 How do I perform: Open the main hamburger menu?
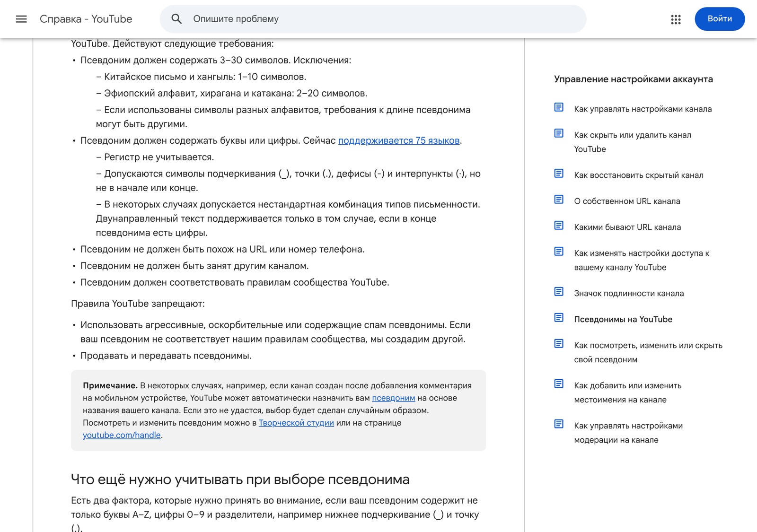click(x=21, y=19)
